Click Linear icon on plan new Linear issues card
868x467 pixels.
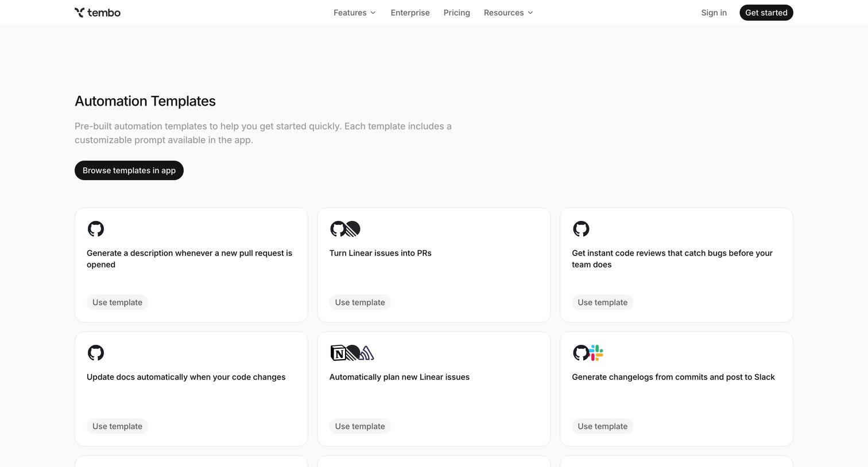pyautogui.click(x=352, y=353)
